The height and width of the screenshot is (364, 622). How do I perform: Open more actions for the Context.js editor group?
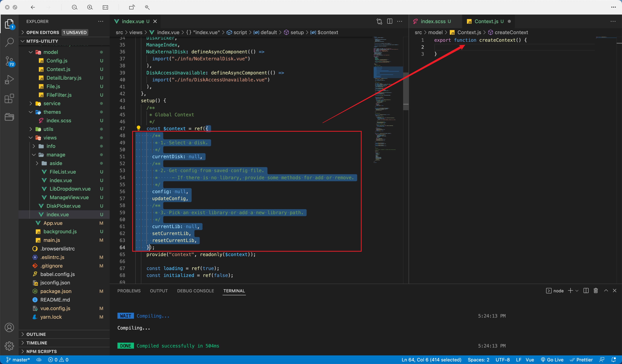(613, 21)
